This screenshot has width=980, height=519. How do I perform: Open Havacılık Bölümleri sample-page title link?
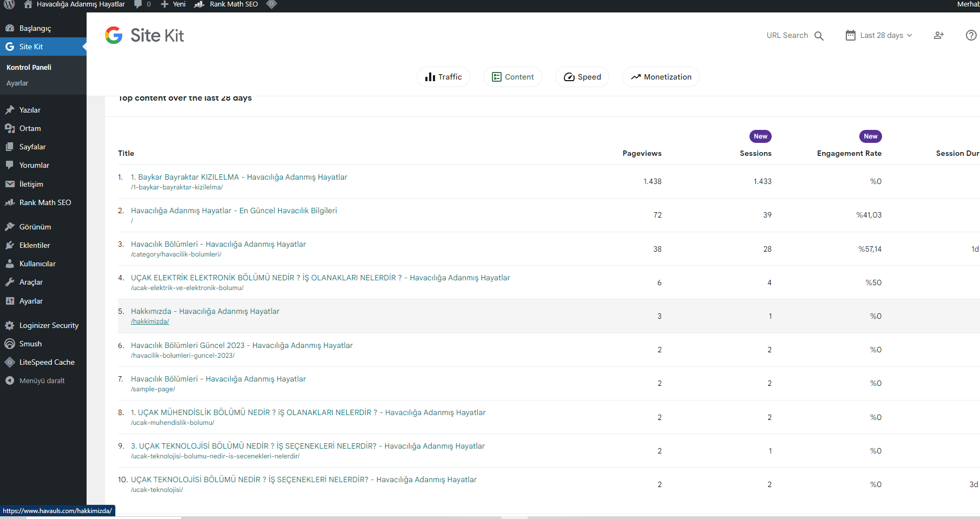click(218, 379)
